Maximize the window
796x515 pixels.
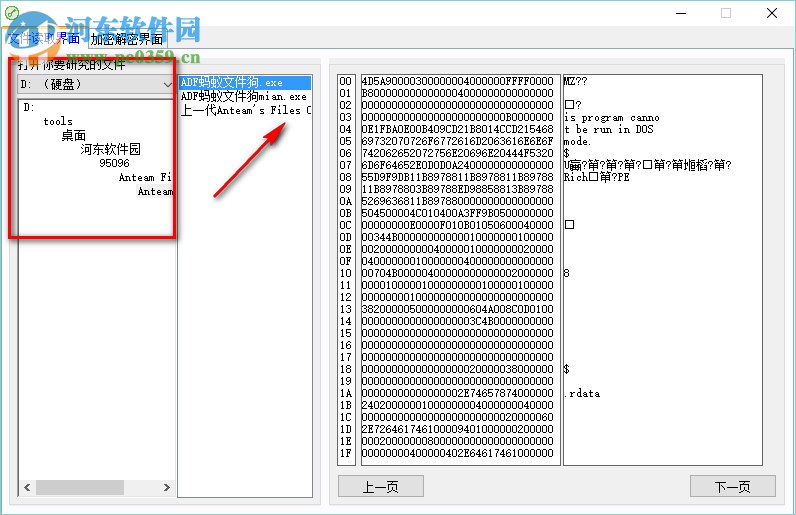726,13
